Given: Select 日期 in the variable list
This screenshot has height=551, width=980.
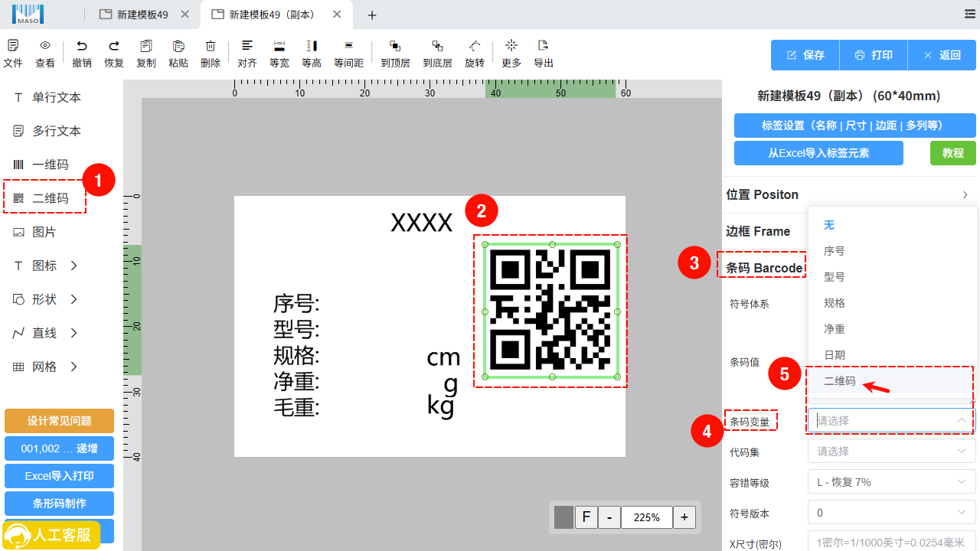Looking at the screenshot, I should point(893,355).
